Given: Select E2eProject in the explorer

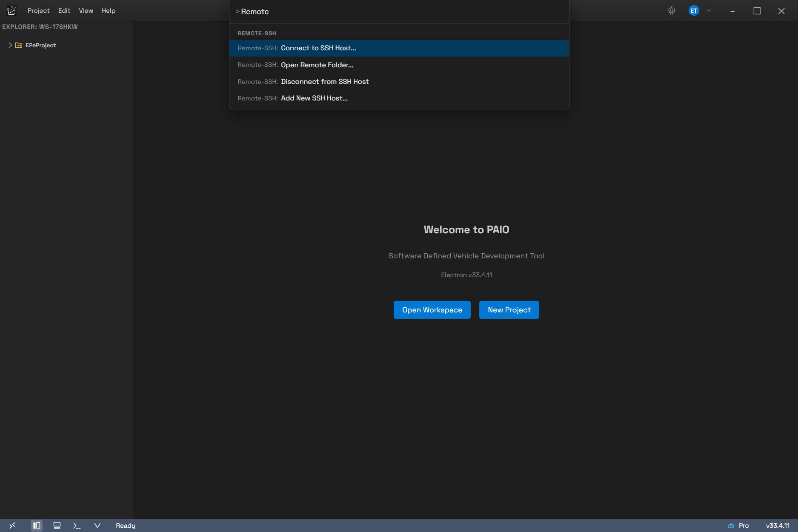Looking at the screenshot, I should click(x=40, y=45).
